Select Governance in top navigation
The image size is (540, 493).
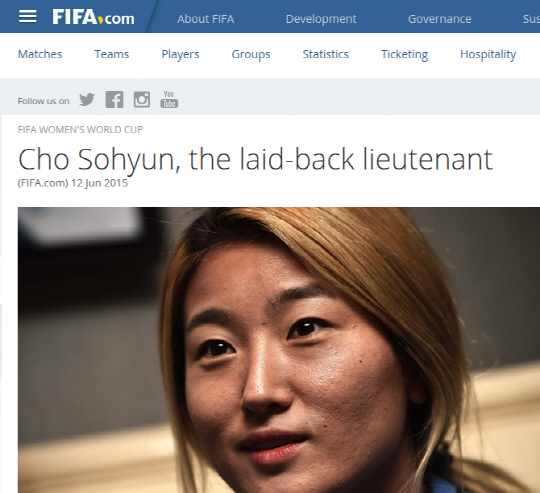pos(439,19)
